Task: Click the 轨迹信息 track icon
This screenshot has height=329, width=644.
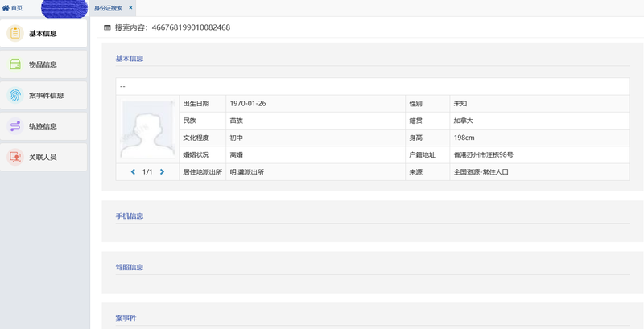Action: click(15, 126)
